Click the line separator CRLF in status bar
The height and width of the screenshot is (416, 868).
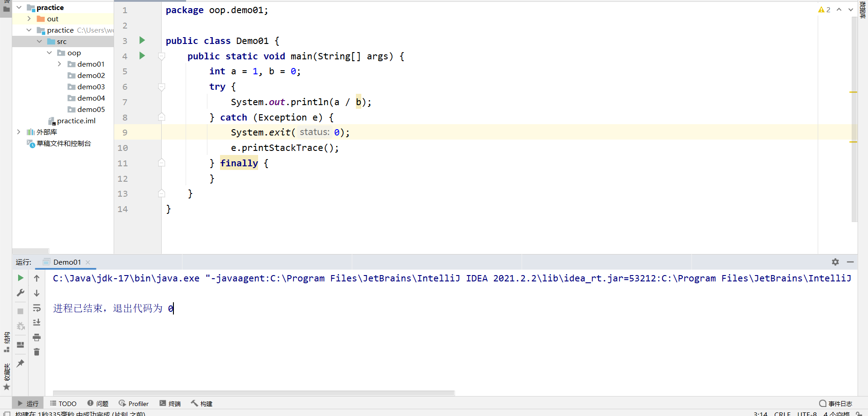pyautogui.click(x=782, y=414)
